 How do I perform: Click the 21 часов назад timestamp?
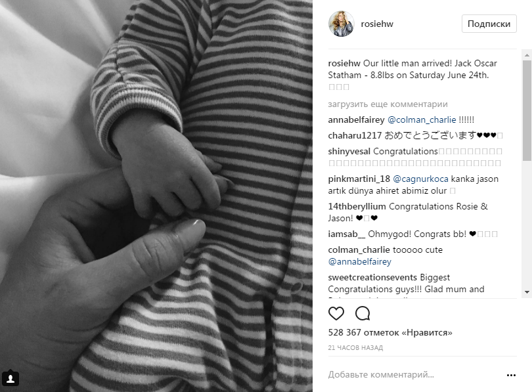tap(355, 347)
